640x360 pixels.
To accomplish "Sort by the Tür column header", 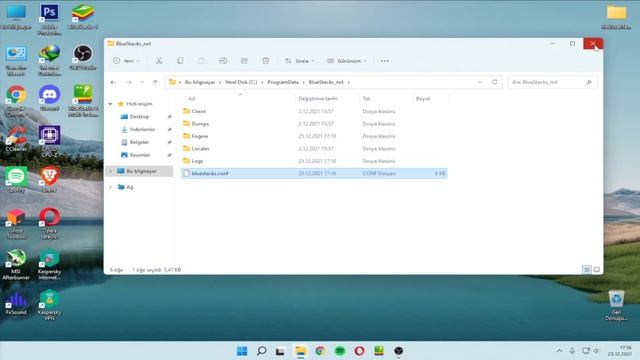I will (367, 99).
